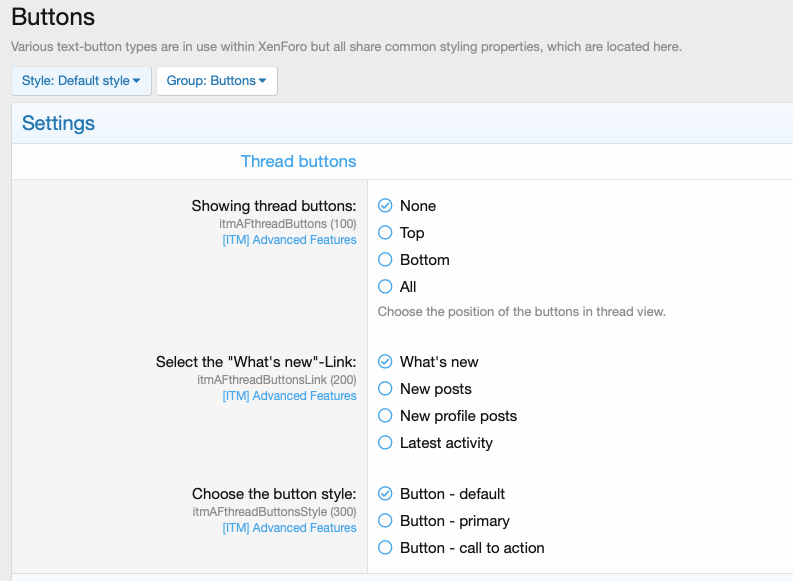The height and width of the screenshot is (581, 793).
Task: Open Advanced Features link under itmAFthreadButtons
Action: [x=289, y=240]
